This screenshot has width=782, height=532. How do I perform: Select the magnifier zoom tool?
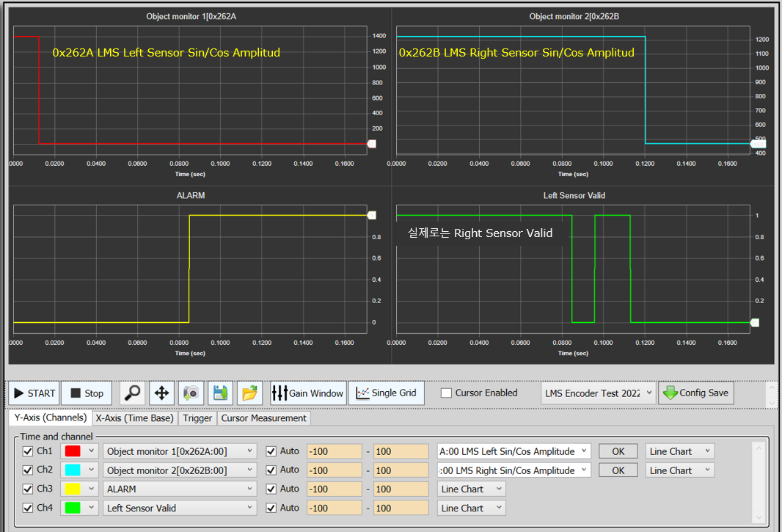click(x=132, y=393)
